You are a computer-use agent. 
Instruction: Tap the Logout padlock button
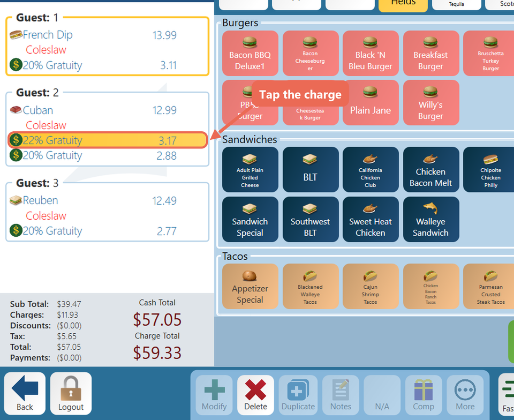point(71,393)
